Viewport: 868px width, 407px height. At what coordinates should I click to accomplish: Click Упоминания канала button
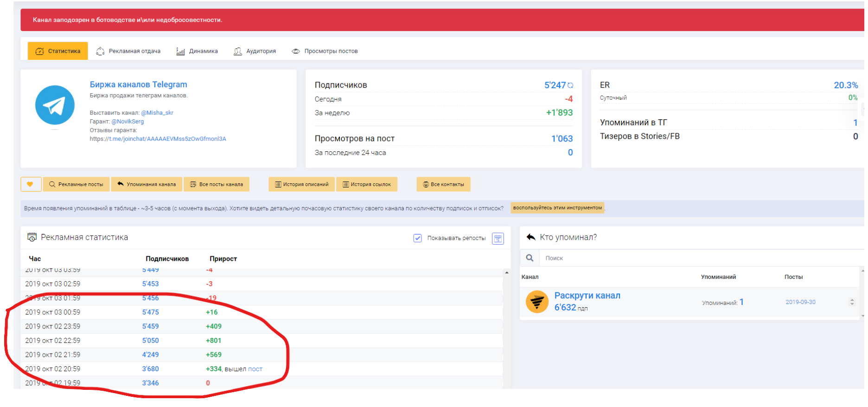[147, 184]
